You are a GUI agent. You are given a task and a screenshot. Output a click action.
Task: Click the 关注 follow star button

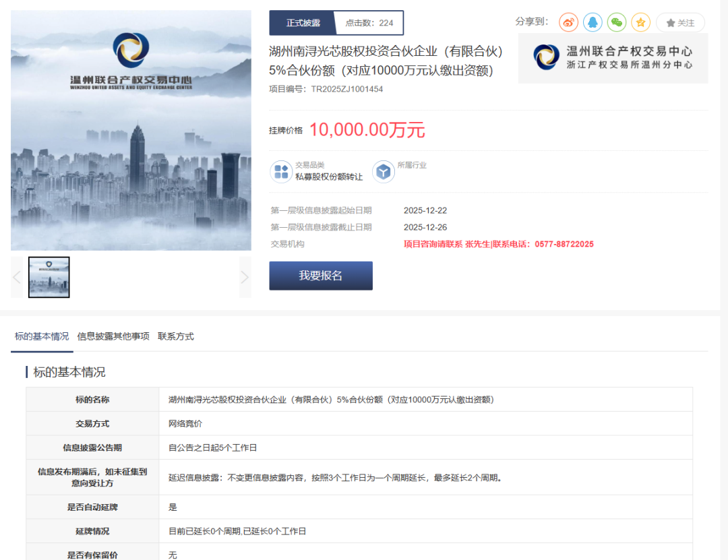click(680, 23)
